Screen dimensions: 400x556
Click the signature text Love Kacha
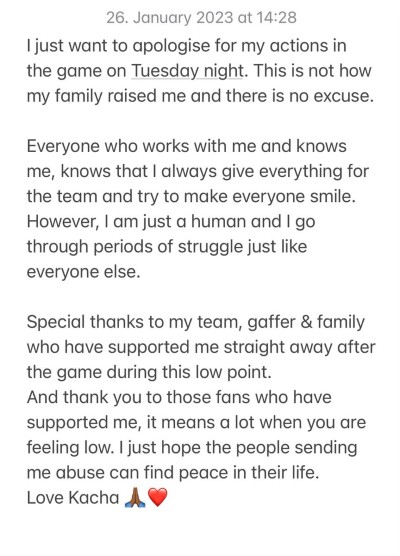[x=73, y=497]
